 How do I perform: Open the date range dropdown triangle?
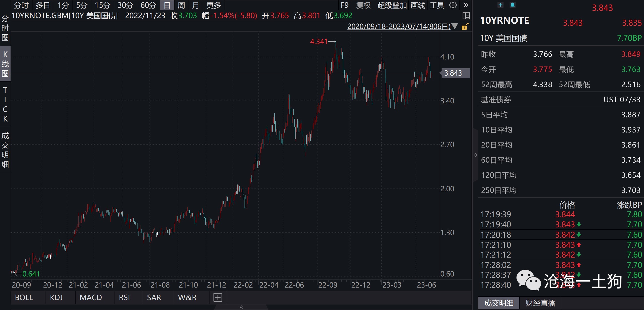(x=455, y=26)
